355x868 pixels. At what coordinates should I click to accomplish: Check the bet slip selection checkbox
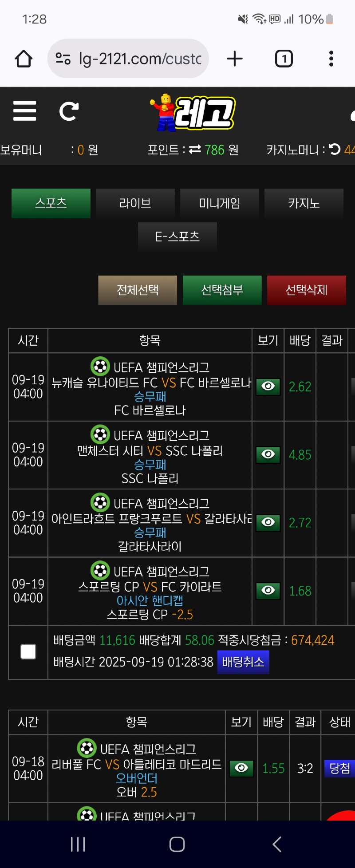pos(28,652)
